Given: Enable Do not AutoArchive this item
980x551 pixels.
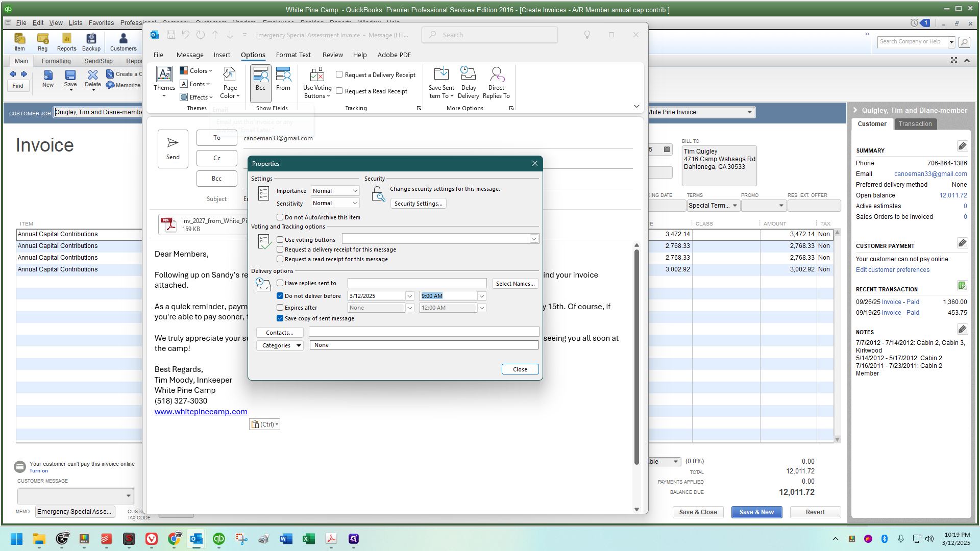Looking at the screenshot, I should tap(280, 217).
